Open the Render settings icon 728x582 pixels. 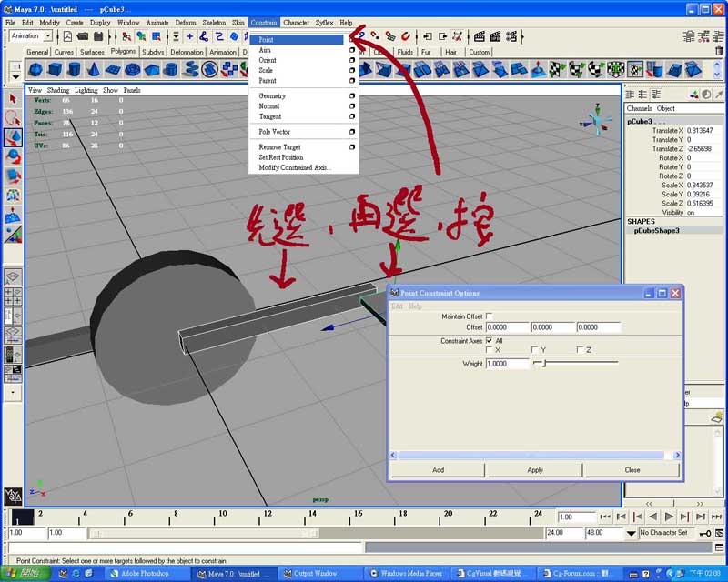tap(511, 36)
